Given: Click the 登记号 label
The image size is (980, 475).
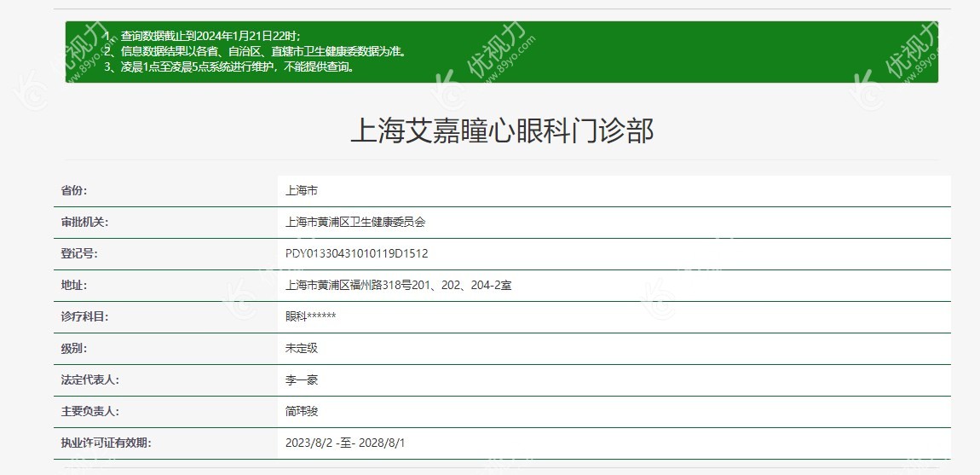Looking at the screenshot, I should [78, 254].
